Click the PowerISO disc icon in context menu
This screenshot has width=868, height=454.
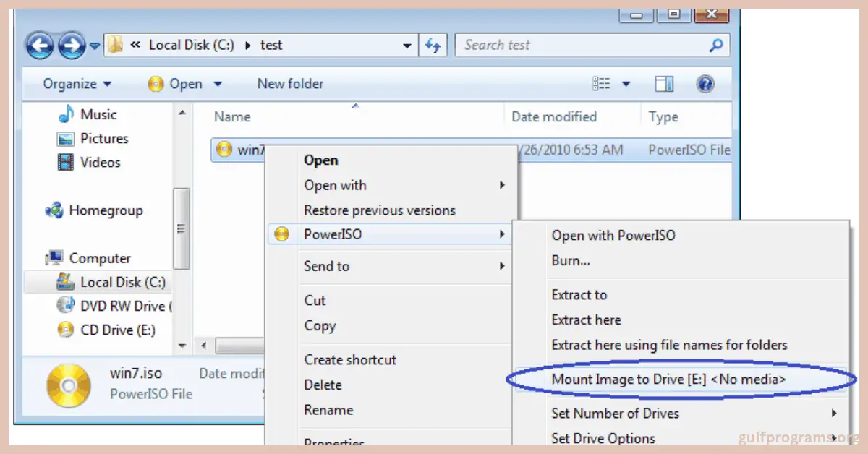281,234
